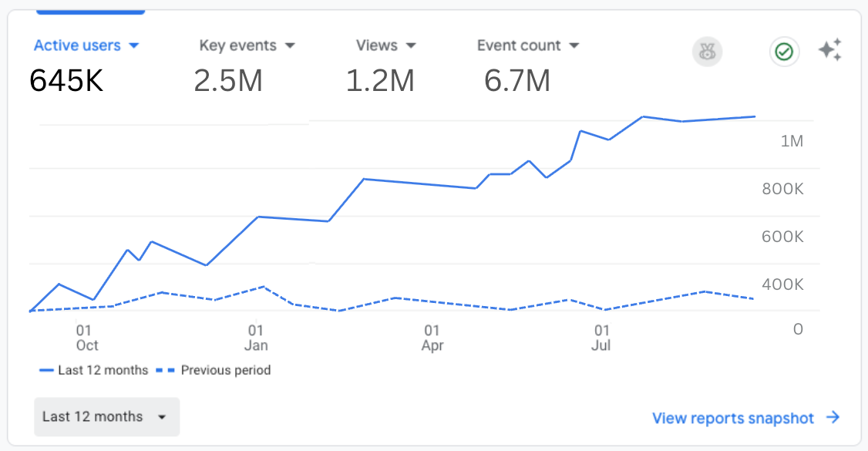Click the 01 Apr axis label
868x451 pixels.
click(432, 338)
